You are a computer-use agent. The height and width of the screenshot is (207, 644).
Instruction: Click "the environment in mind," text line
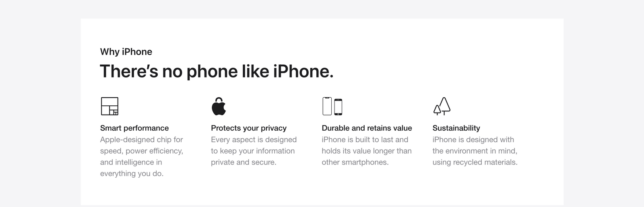pyautogui.click(x=475, y=151)
